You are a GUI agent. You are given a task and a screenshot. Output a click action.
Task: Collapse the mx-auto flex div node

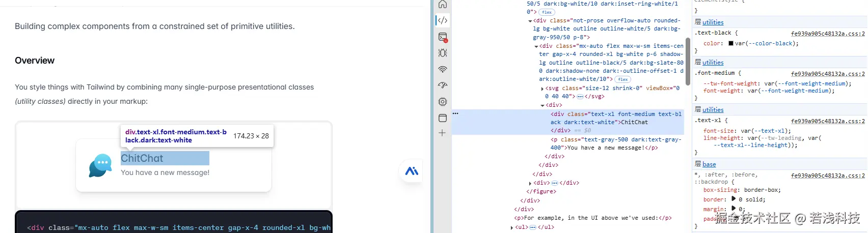[536, 46]
